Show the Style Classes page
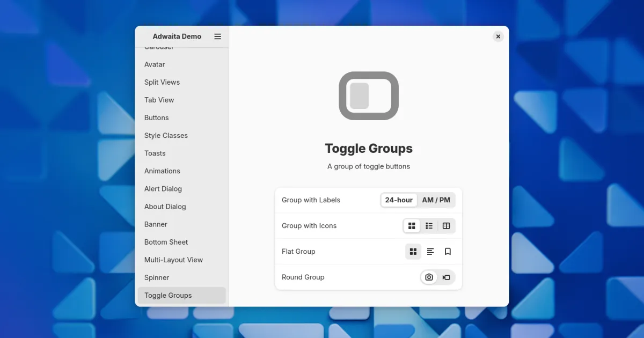Screen dimensions: 644x338 (166, 135)
